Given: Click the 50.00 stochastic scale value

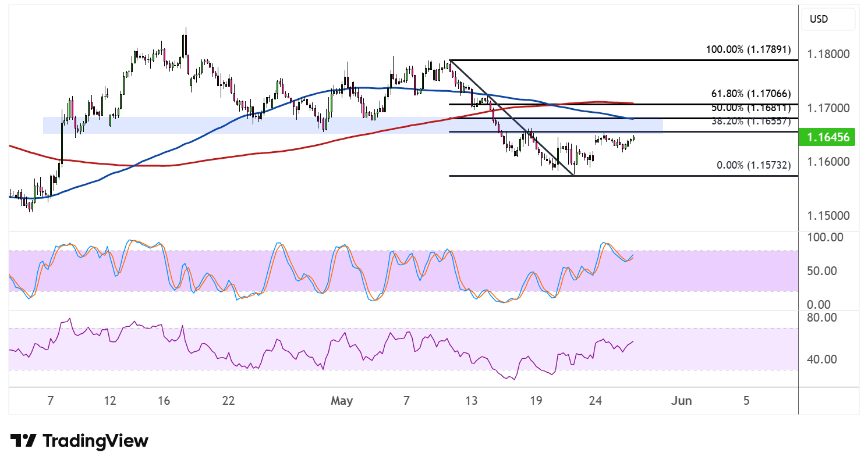Looking at the screenshot, I should (x=822, y=271).
